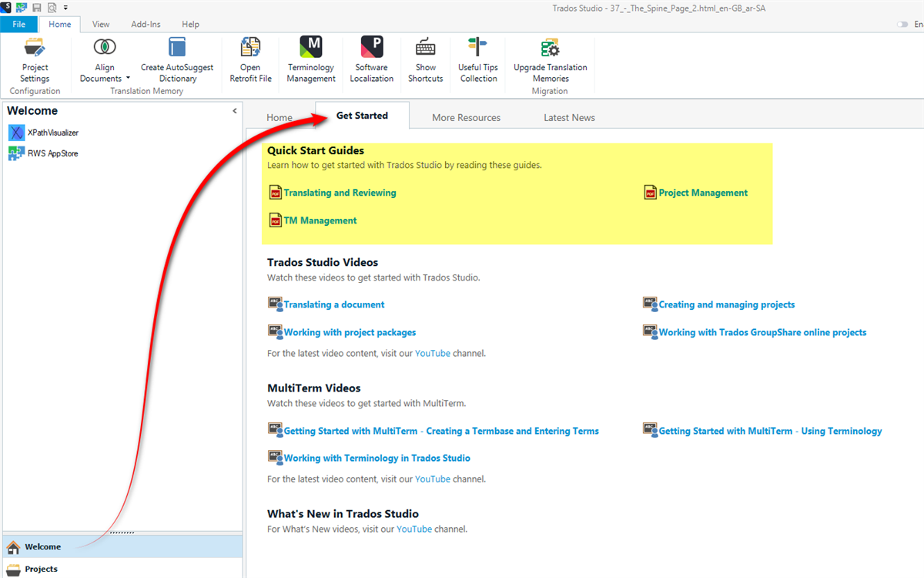Open the File menu
This screenshot has width=924, height=578.
point(18,24)
